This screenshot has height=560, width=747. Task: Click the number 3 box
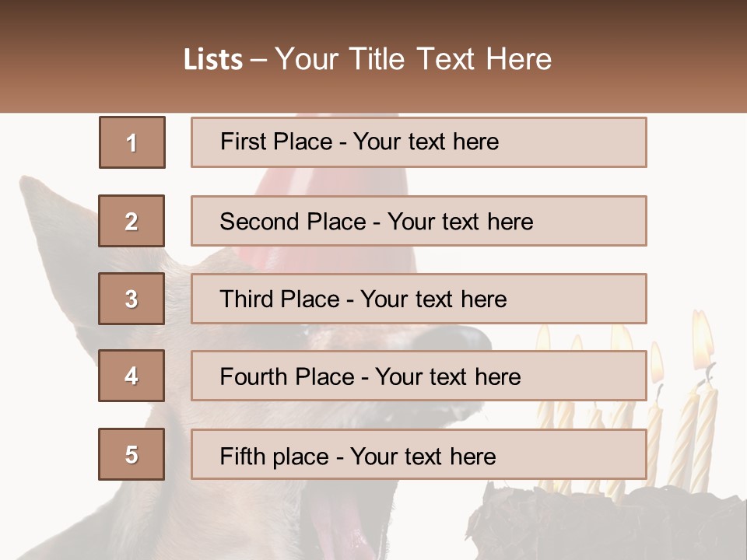[x=132, y=299]
